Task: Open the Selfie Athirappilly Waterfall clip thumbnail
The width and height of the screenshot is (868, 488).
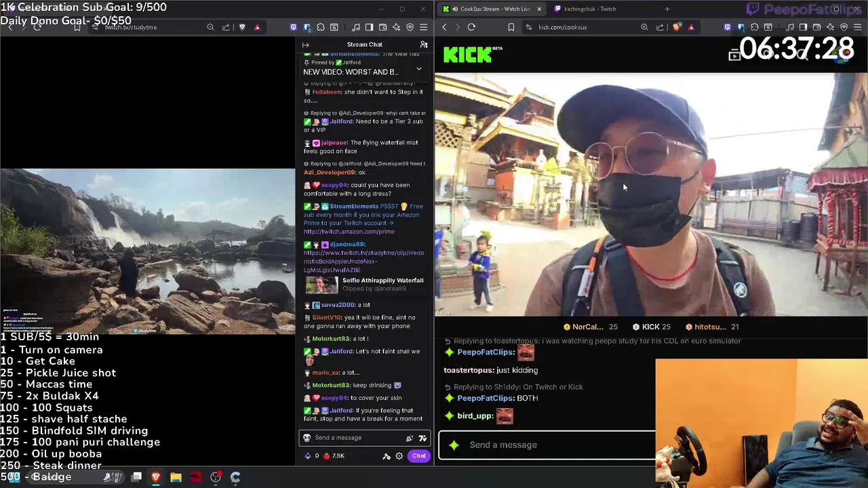Action: pyautogui.click(x=321, y=285)
